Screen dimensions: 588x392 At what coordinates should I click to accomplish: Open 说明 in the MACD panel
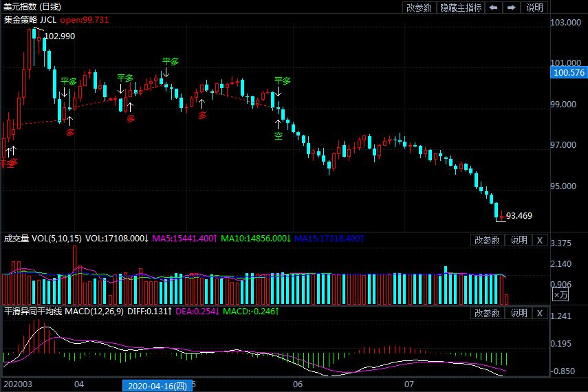tap(519, 313)
